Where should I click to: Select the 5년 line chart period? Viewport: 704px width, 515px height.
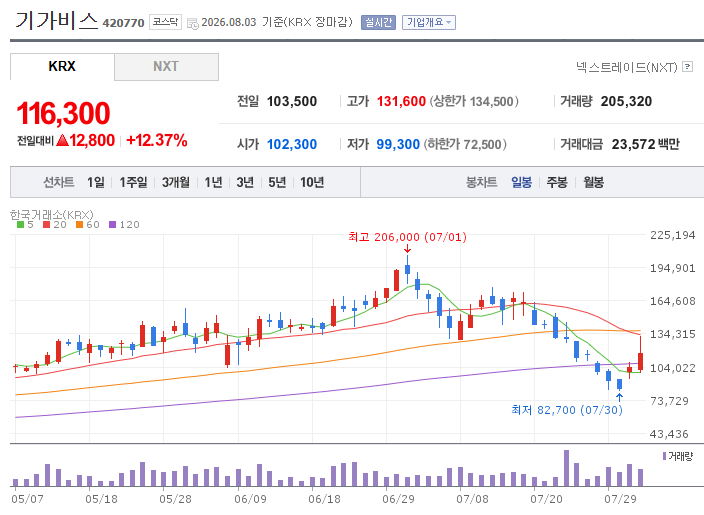click(277, 182)
